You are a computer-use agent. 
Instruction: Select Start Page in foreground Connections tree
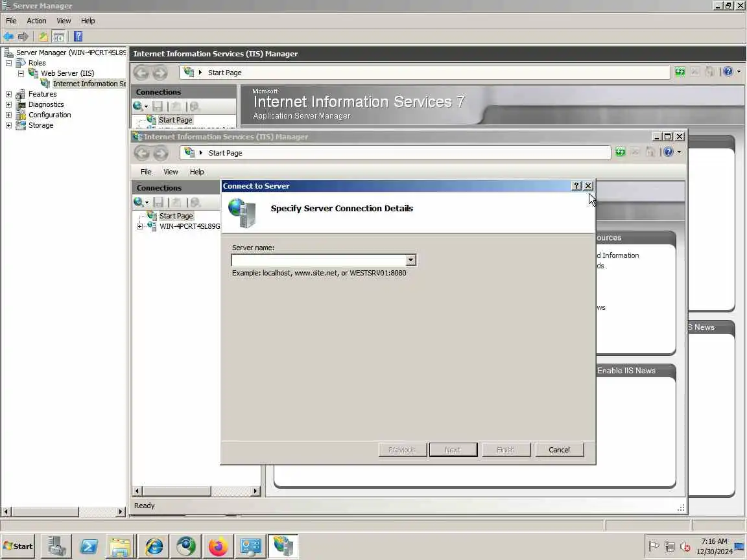click(x=176, y=216)
